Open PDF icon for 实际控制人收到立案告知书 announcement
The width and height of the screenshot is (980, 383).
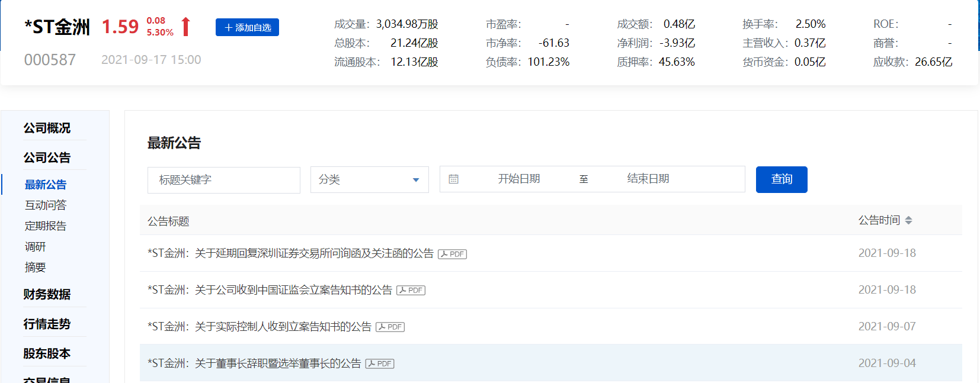(390, 327)
